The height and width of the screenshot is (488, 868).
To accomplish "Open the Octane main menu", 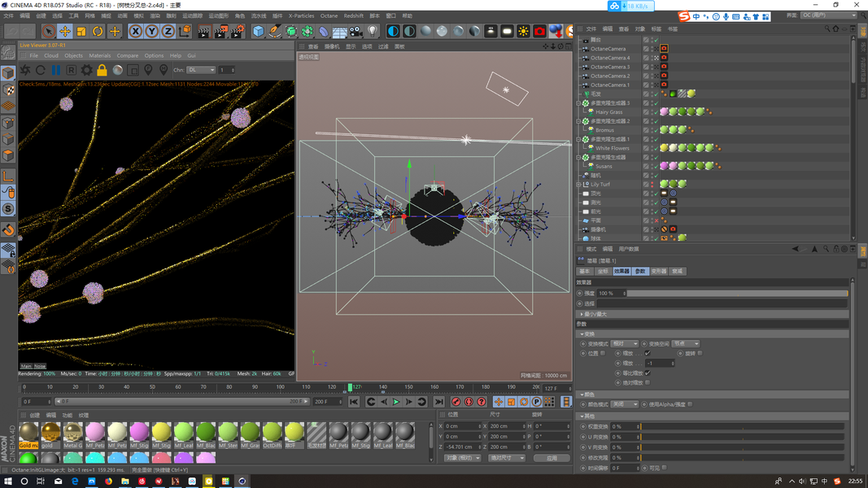I will 329,16.
